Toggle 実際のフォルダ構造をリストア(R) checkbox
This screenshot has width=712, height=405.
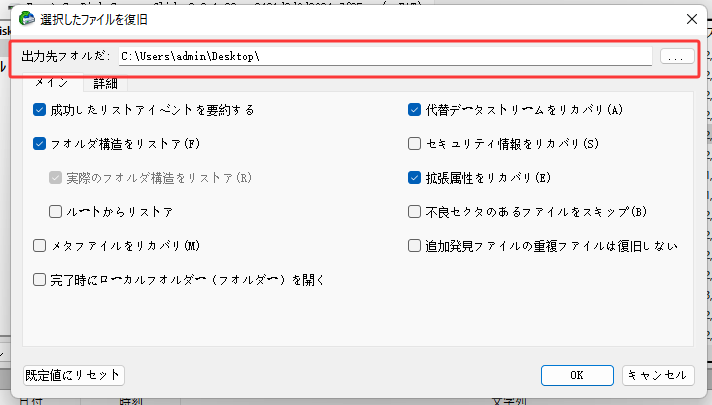pyautogui.click(x=57, y=178)
